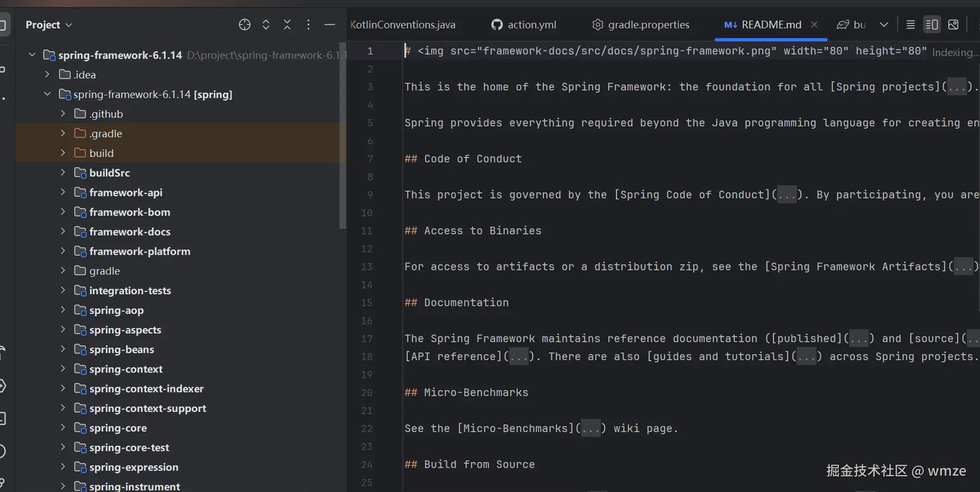Hide the Project tool window with minus icon
980x492 pixels.
coord(330,25)
